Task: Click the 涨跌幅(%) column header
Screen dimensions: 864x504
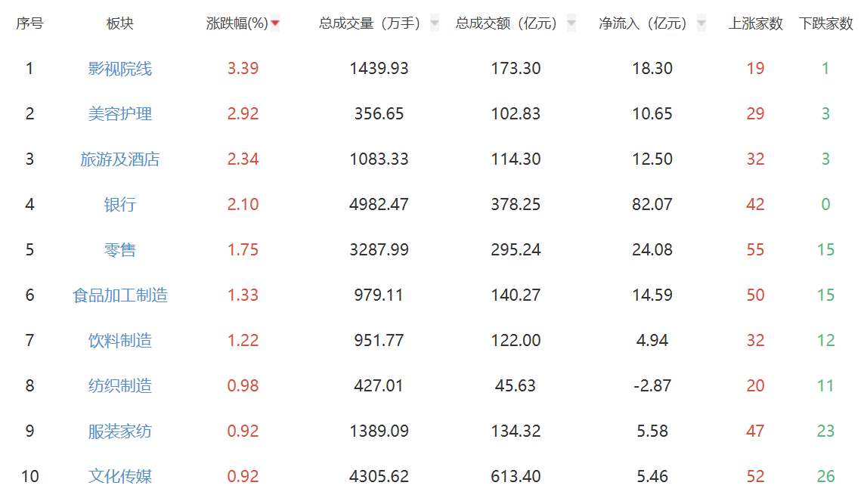Action: point(237,23)
